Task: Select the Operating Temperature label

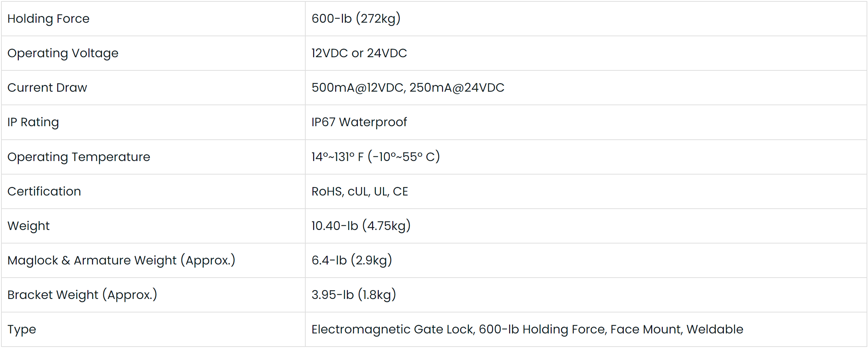Action: tap(78, 157)
